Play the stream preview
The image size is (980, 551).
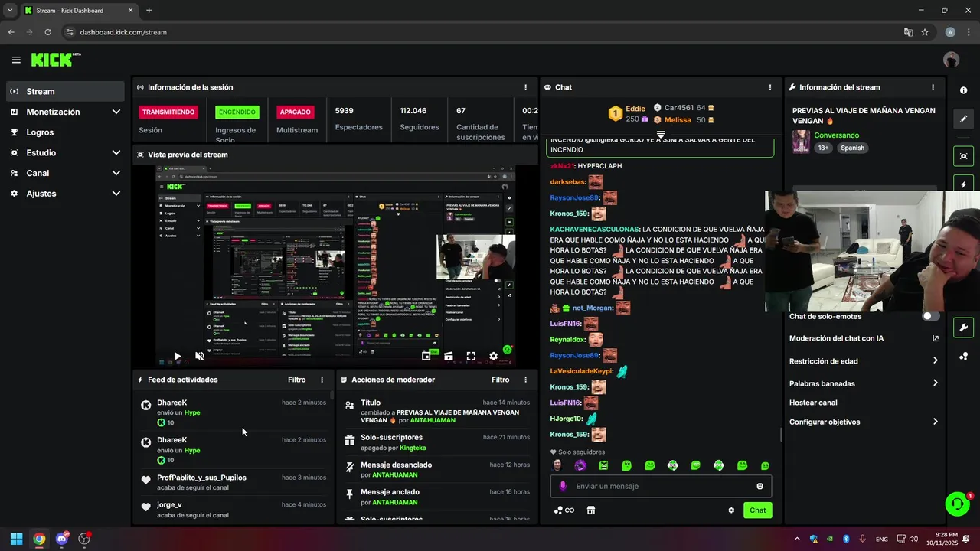[x=177, y=356]
